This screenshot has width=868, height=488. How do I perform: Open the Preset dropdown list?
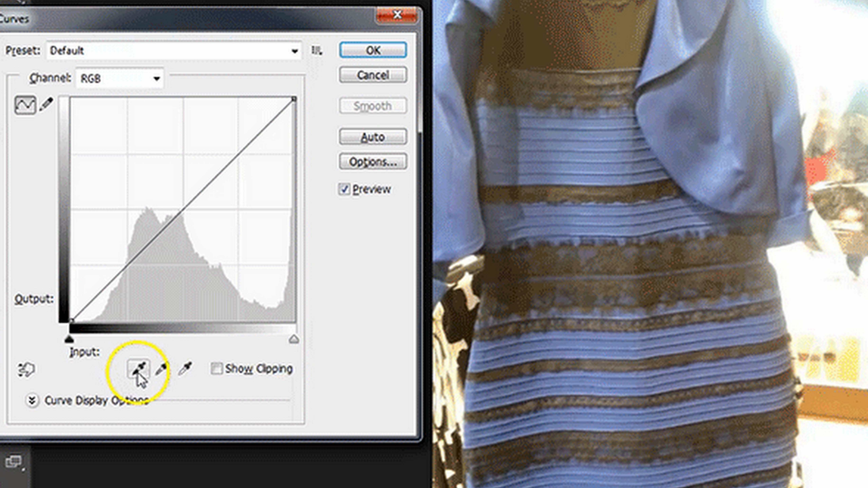(294, 51)
